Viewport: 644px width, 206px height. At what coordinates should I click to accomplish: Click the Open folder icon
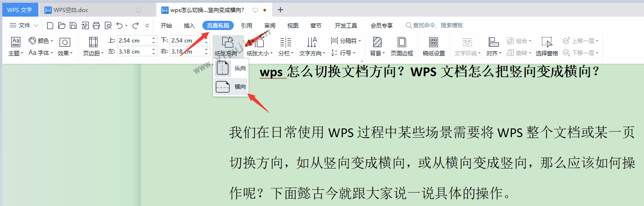(62, 25)
